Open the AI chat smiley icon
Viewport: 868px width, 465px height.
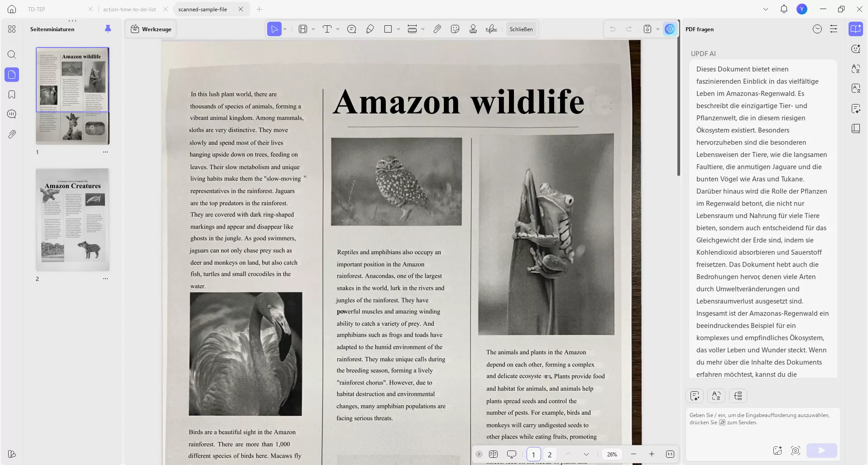pos(856,49)
